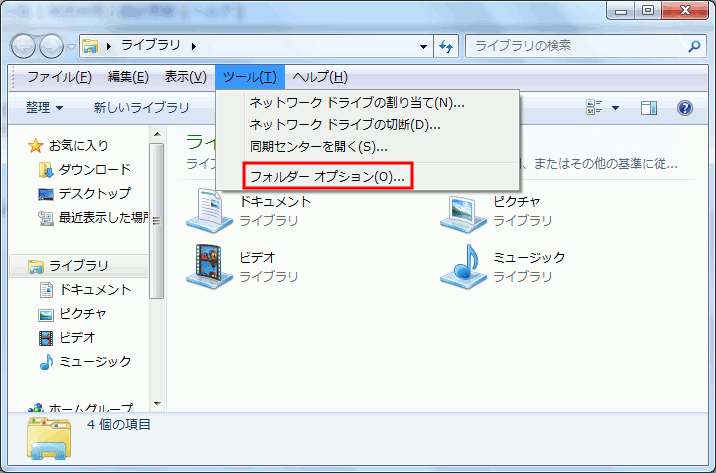Open the ドキュメント library icon

(209, 210)
